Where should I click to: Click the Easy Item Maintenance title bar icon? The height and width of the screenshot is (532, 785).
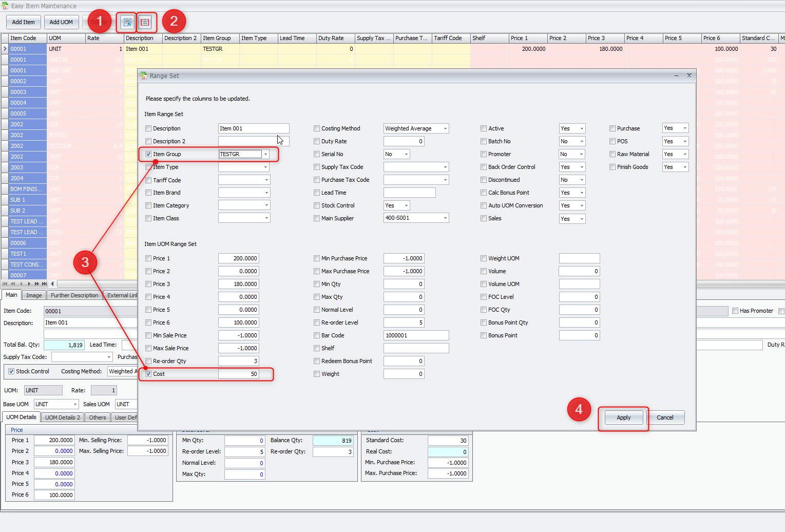coord(5,5)
